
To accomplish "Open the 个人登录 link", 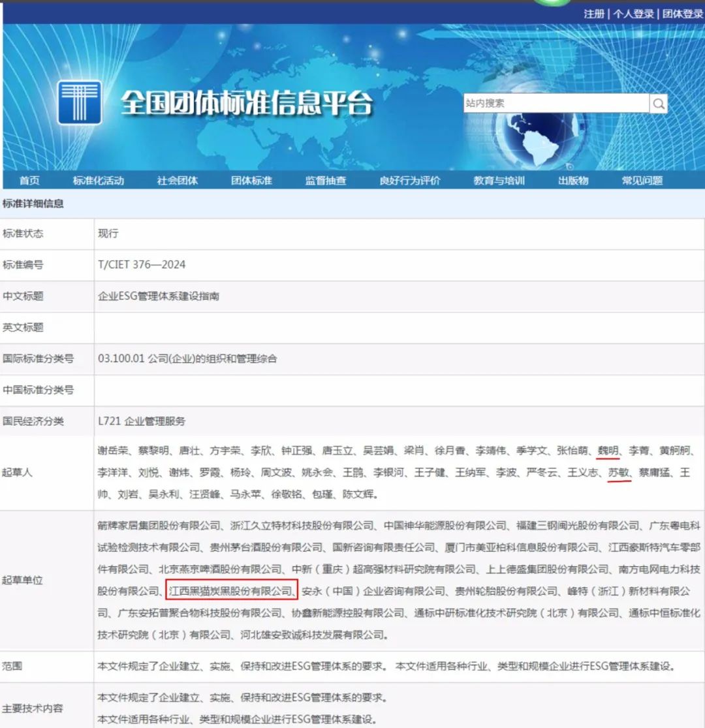I will (x=633, y=14).
